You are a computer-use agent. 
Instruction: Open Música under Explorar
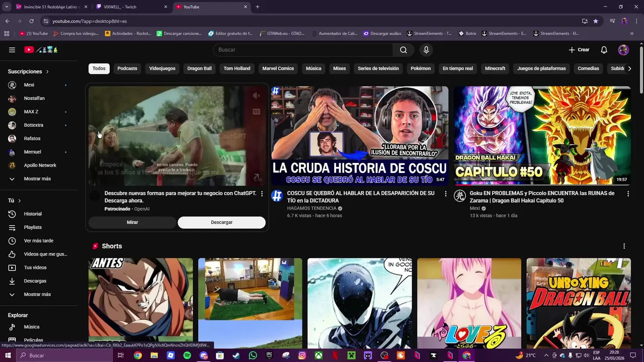click(38, 327)
